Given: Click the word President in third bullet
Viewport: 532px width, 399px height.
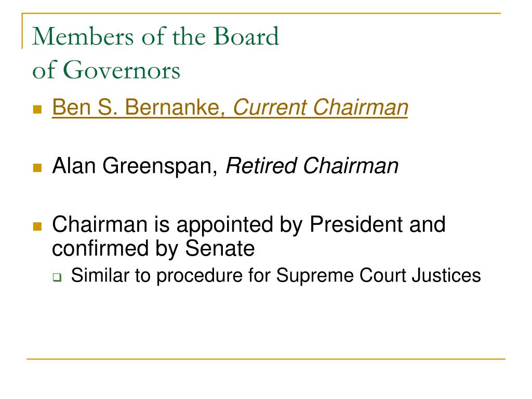Looking at the screenshot, I should coord(356,224).
